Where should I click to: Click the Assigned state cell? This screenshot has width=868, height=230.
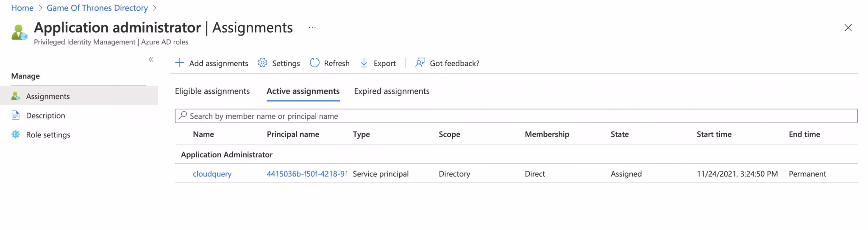click(626, 174)
